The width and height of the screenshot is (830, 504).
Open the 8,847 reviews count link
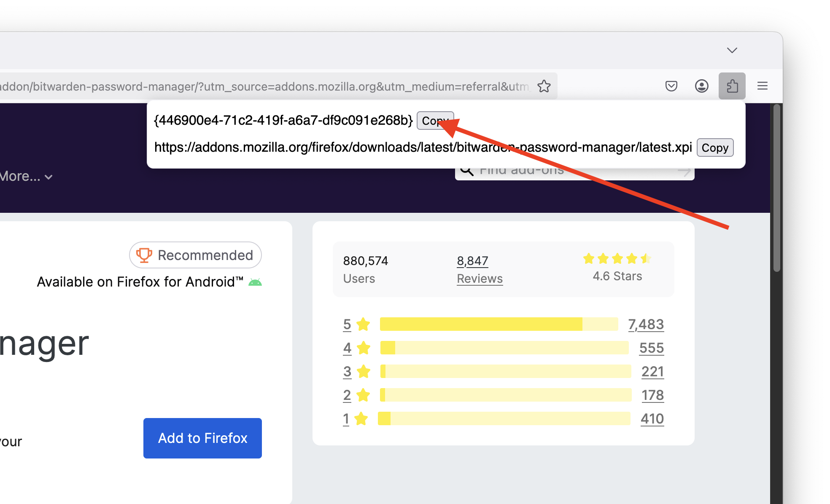click(472, 261)
